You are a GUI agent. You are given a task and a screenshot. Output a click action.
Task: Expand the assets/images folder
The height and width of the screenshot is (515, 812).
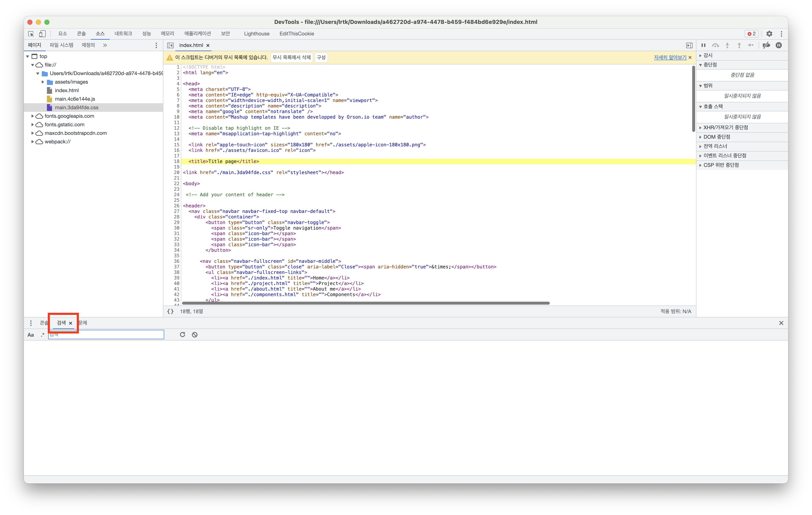[x=43, y=82]
